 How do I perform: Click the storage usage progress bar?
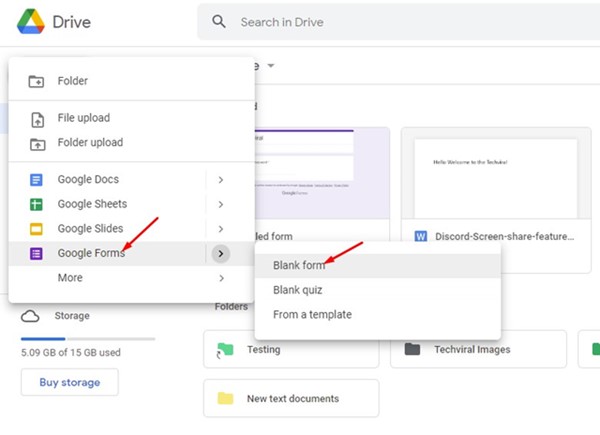[88, 338]
